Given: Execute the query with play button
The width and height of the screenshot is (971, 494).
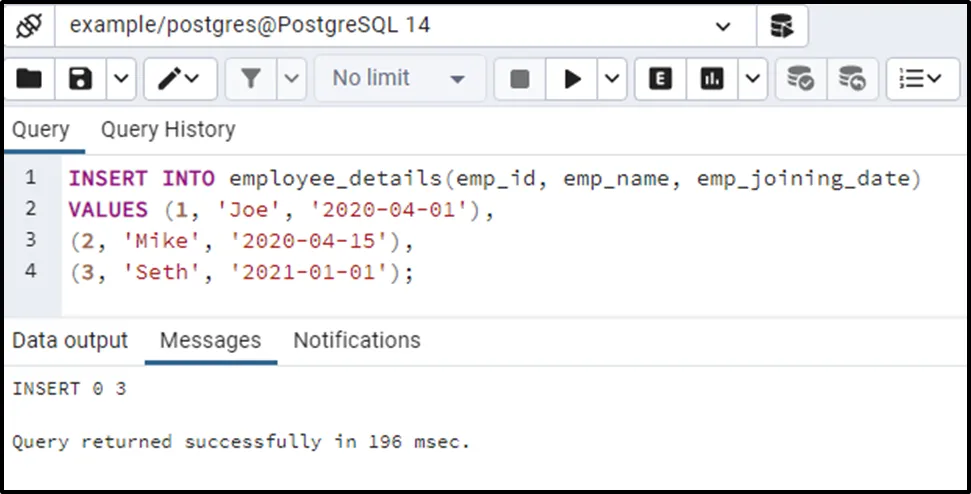Looking at the screenshot, I should click(573, 79).
